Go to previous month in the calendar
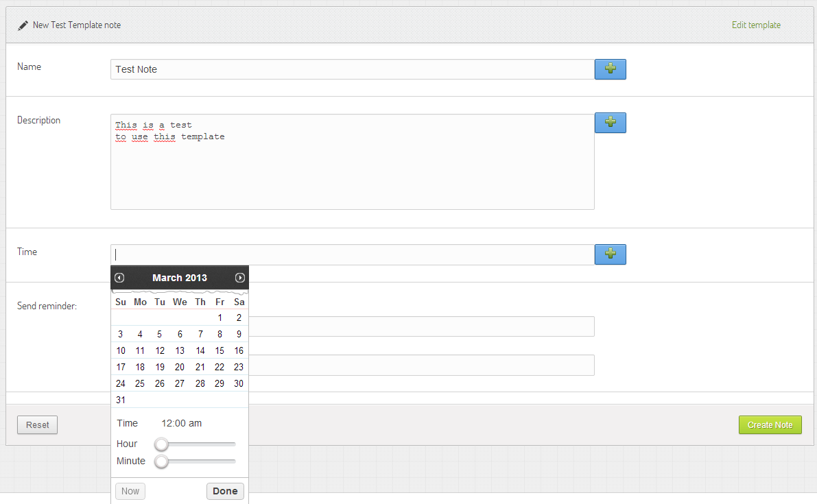Viewport: 817px width, 504px height. (x=119, y=278)
